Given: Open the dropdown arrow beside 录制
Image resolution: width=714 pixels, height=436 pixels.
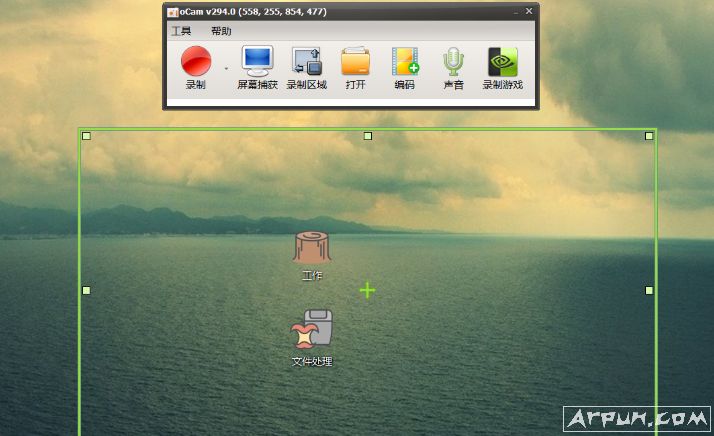Looking at the screenshot, I should point(226,68).
